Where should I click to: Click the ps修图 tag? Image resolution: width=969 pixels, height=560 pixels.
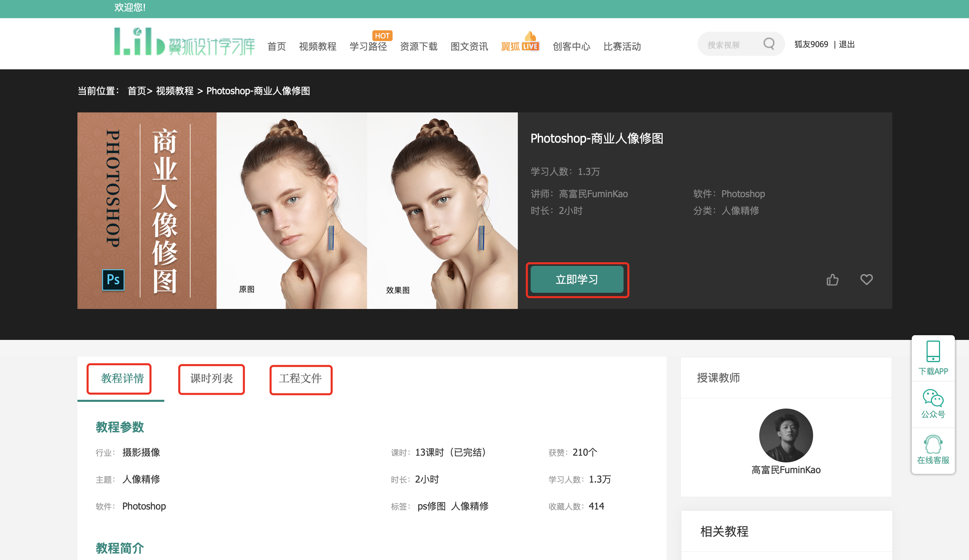coord(431,506)
